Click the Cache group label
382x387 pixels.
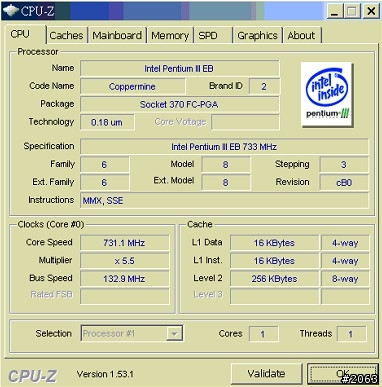click(200, 224)
